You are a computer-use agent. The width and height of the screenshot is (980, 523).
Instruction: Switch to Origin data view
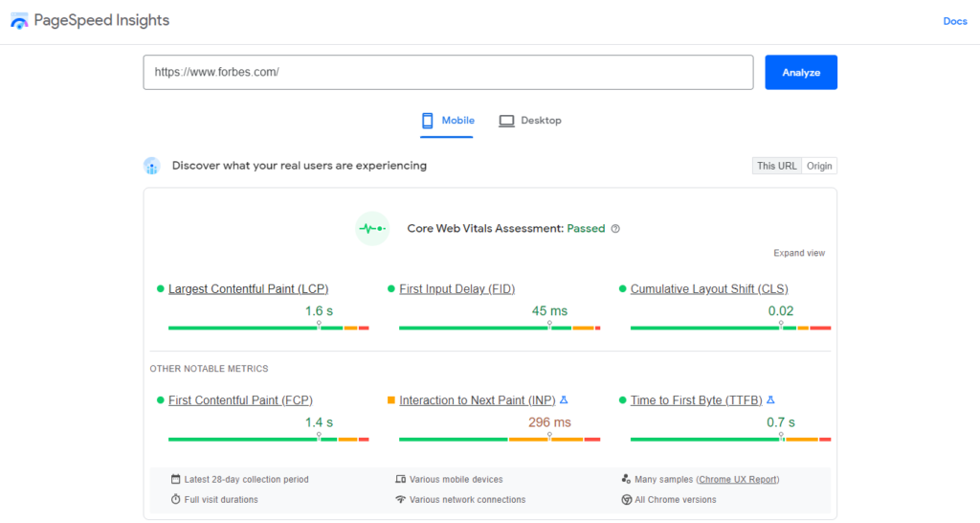(819, 166)
